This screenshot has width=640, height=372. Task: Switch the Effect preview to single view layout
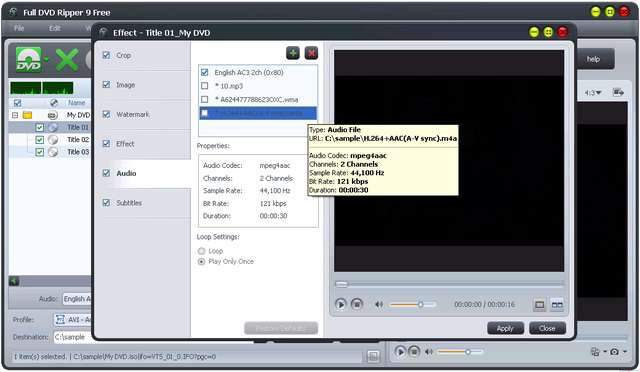[x=540, y=305]
